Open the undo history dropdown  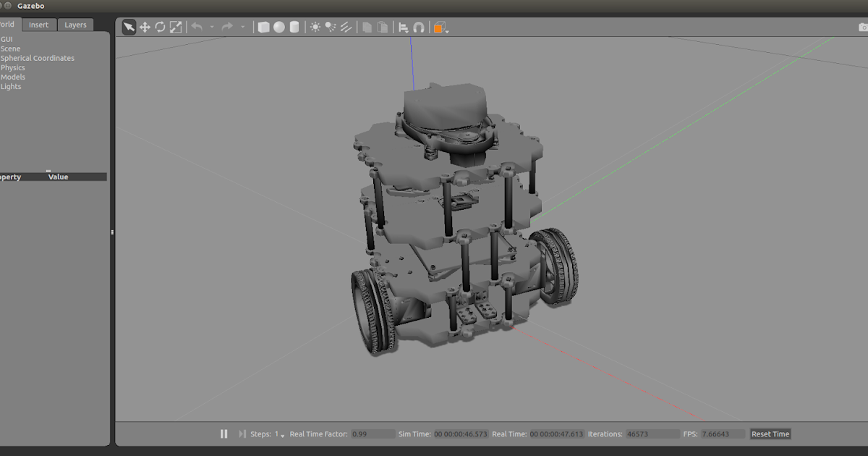(x=211, y=28)
